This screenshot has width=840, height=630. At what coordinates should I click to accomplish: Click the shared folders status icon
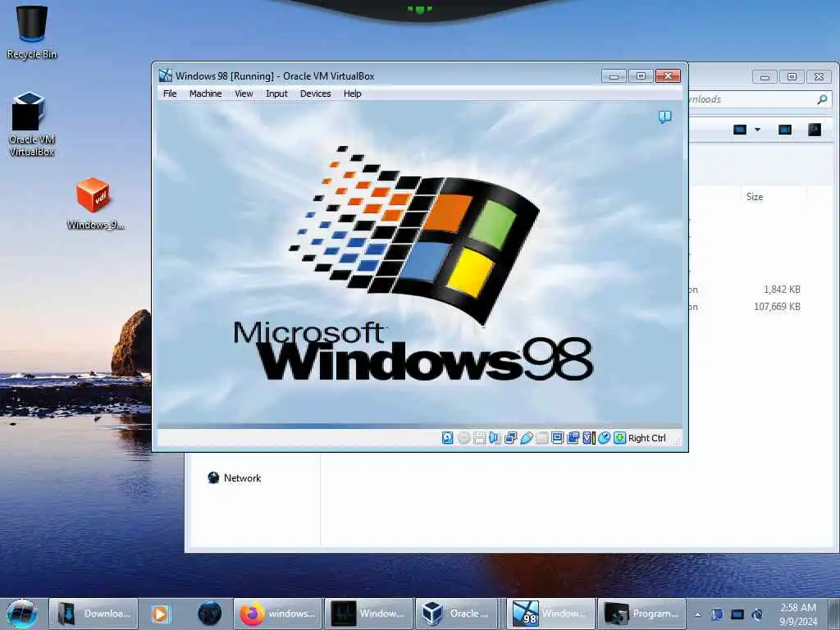pos(542,438)
